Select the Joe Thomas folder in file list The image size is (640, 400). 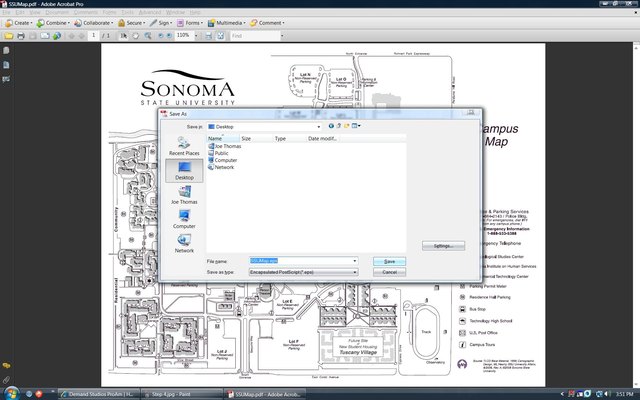(x=224, y=146)
